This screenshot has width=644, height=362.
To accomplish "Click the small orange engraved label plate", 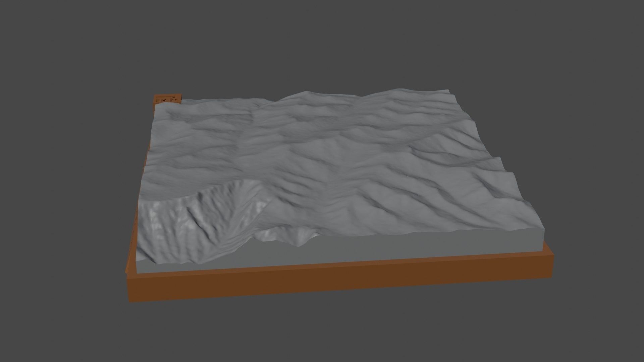I will (x=168, y=99).
